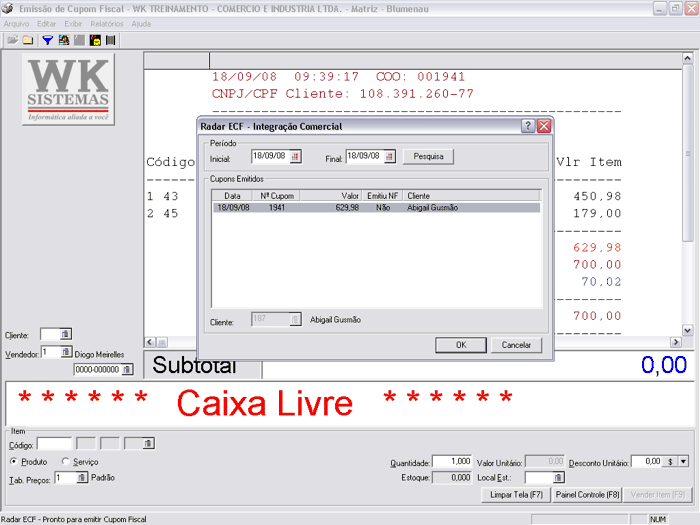700x525 pixels.
Task: Click the yellow icon in the toolbar
Action: 95,40
